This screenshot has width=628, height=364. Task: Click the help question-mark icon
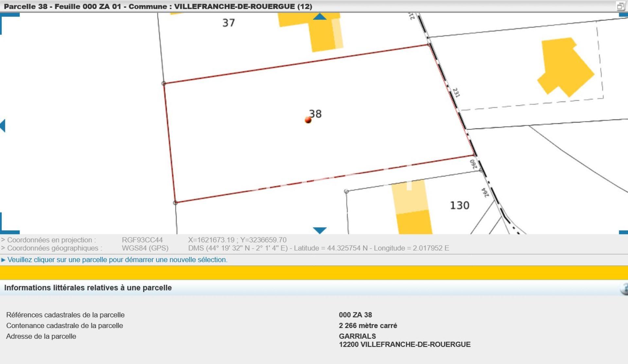click(624, 289)
